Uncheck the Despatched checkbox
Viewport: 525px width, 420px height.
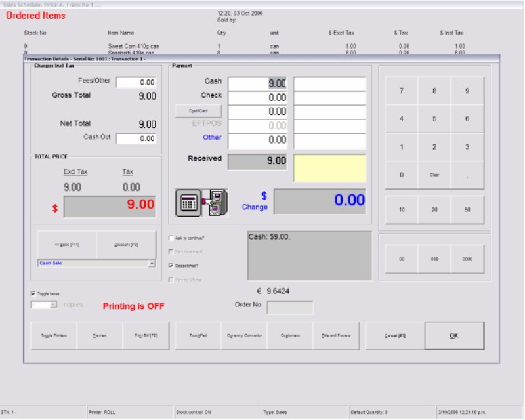[x=171, y=266]
